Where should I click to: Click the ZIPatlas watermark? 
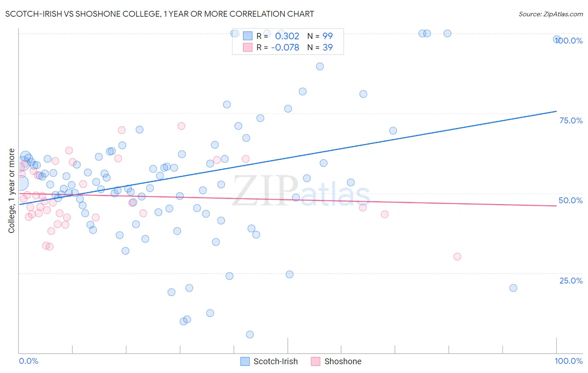[x=301, y=191]
